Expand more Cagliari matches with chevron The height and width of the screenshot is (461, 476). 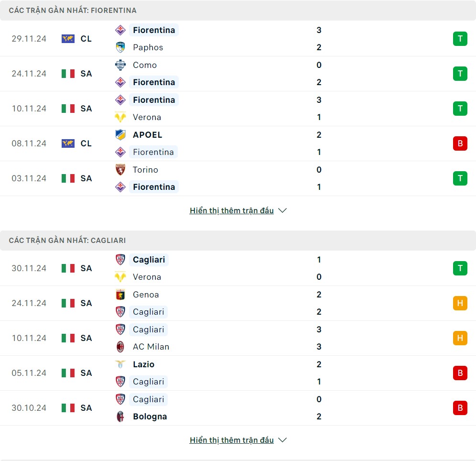282,440
